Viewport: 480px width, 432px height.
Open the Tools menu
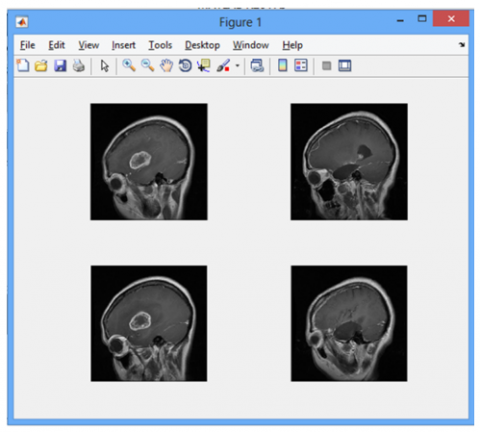point(160,45)
